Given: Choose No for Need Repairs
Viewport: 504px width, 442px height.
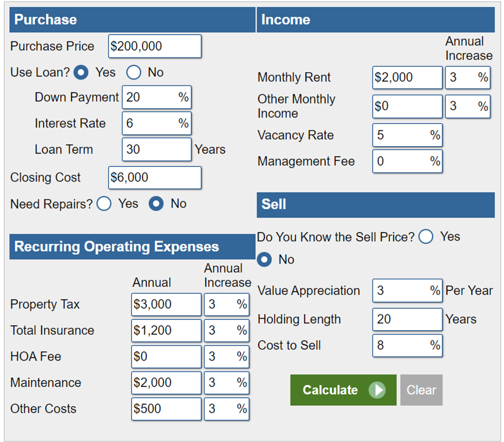Looking at the screenshot, I should coord(156,204).
